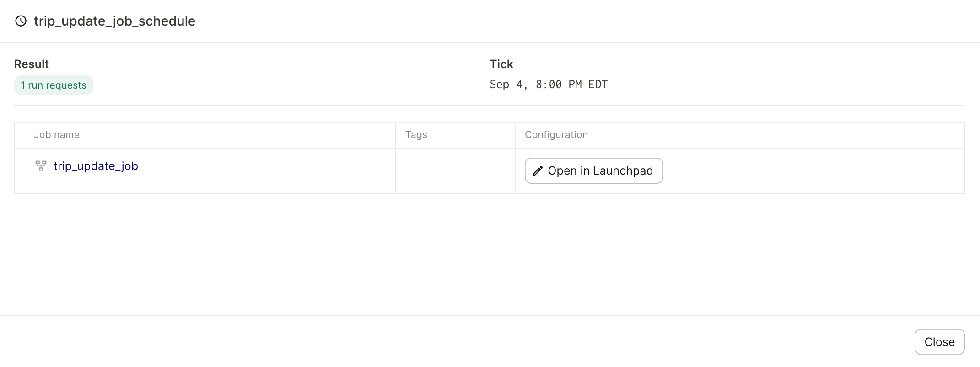Screen dimensions: 980x367
Task: Select the '1 run requests' result tag
Action: (x=54, y=85)
